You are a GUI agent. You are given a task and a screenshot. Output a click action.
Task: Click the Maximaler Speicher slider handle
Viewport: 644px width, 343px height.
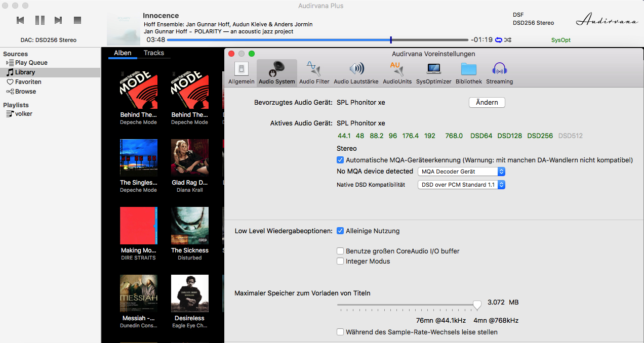(477, 305)
